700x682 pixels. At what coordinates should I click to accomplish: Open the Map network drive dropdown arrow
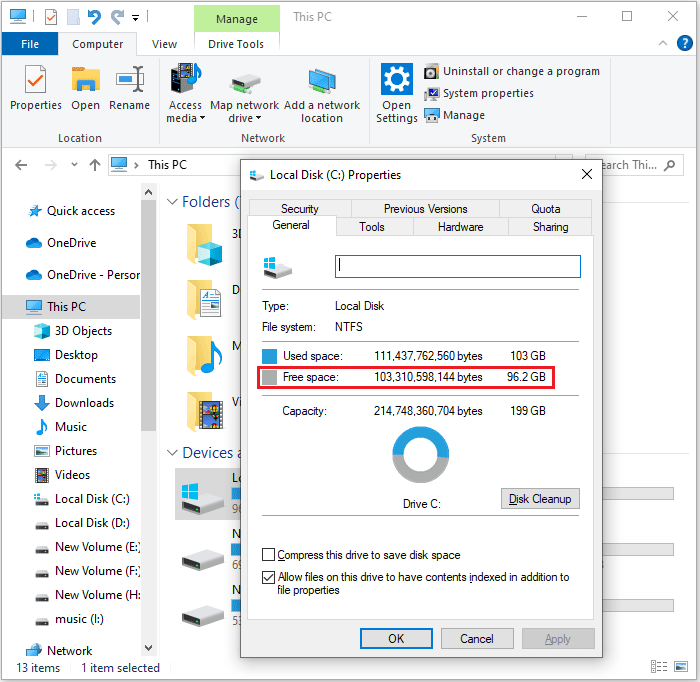[x=258, y=118]
